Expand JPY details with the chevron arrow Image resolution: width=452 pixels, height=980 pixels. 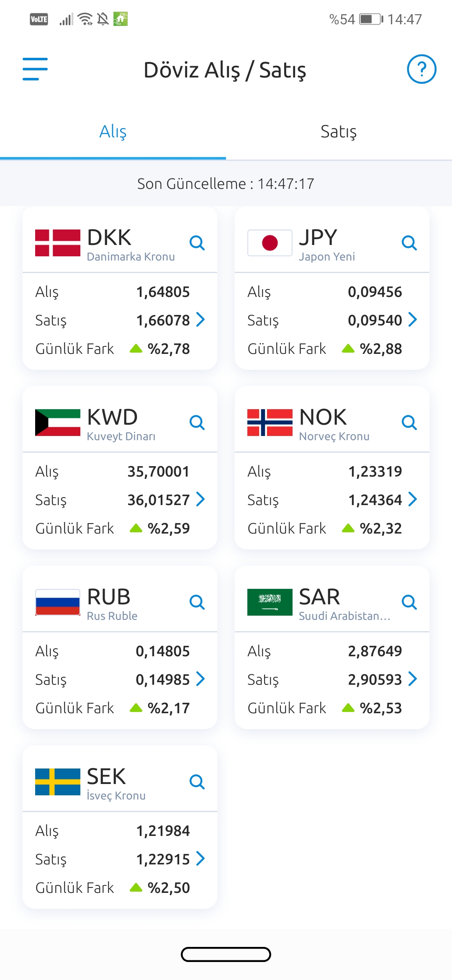point(413,320)
